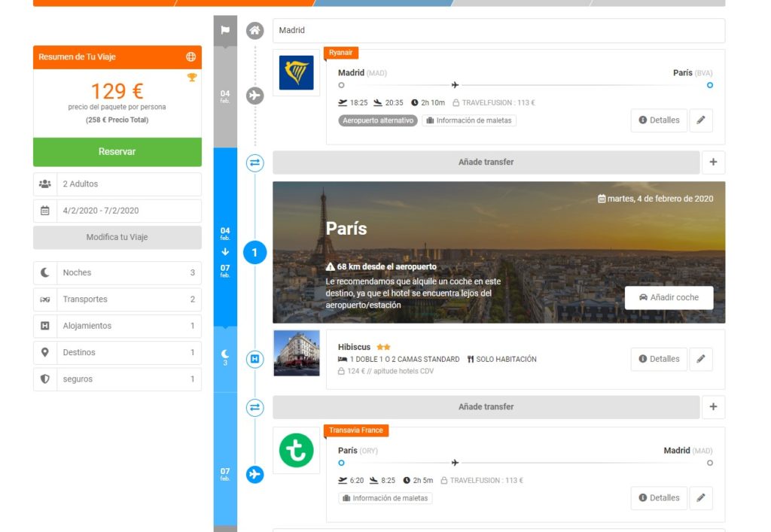Click the trophy icon near the price

point(191,78)
